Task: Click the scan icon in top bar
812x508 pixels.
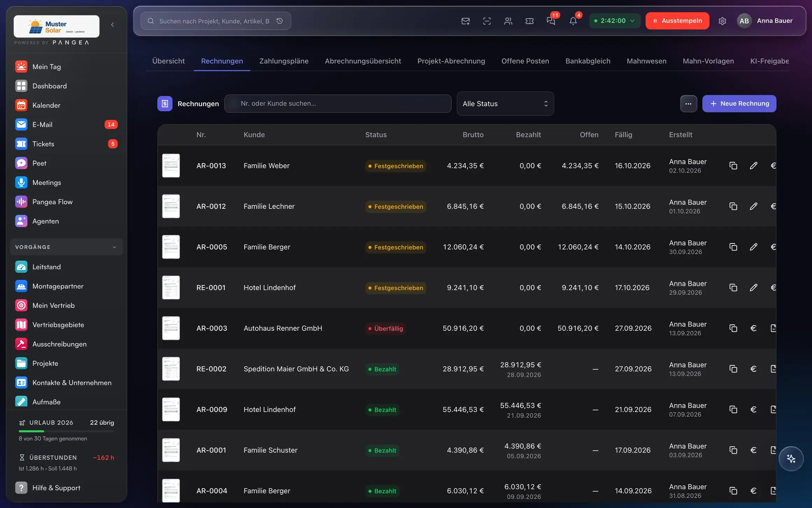Action: (x=487, y=21)
